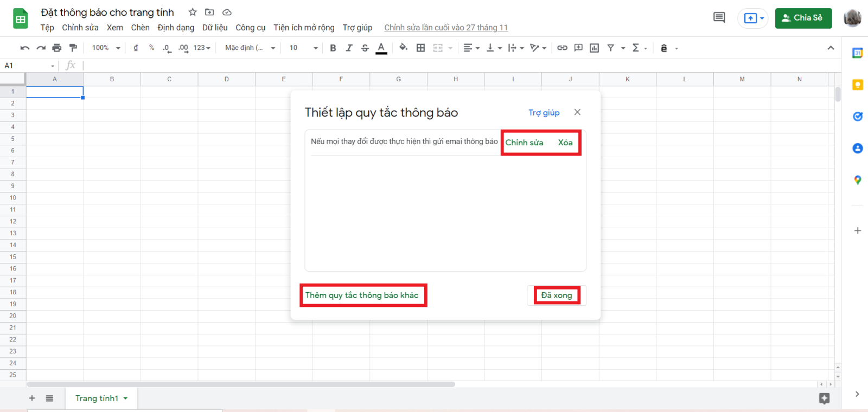Image resolution: width=868 pixels, height=412 pixels.
Task: Open the Trợ giúp menu in the menu bar
Action: coord(358,28)
